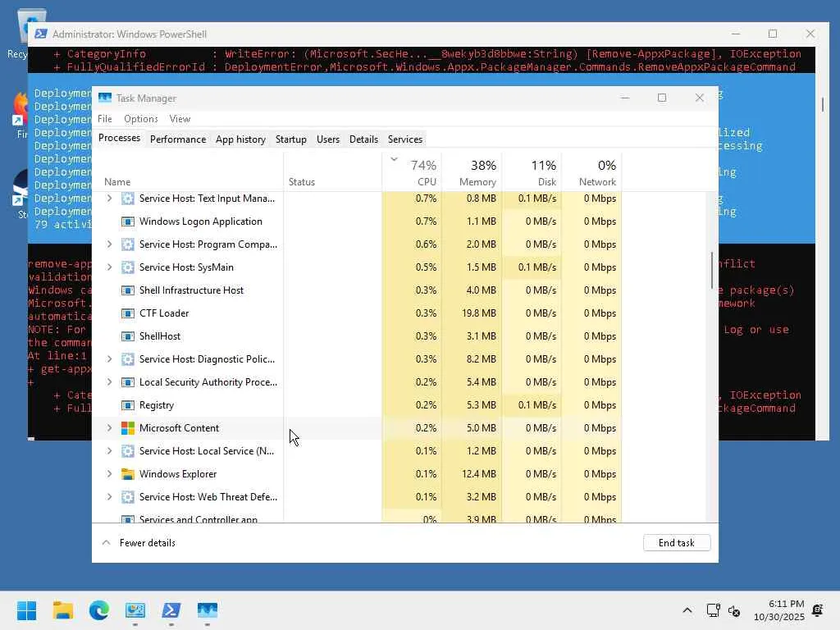Expand Service Host: Text Input Manager group
Image resolution: width=840 pixels, height=630 pixels.
click(109, 199)
